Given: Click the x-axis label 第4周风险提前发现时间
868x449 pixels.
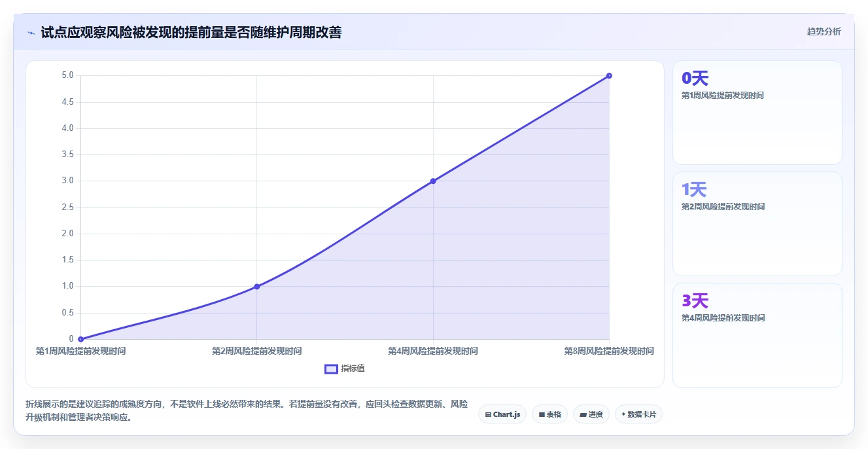Looking at the screenshot, I should point(433,351).
